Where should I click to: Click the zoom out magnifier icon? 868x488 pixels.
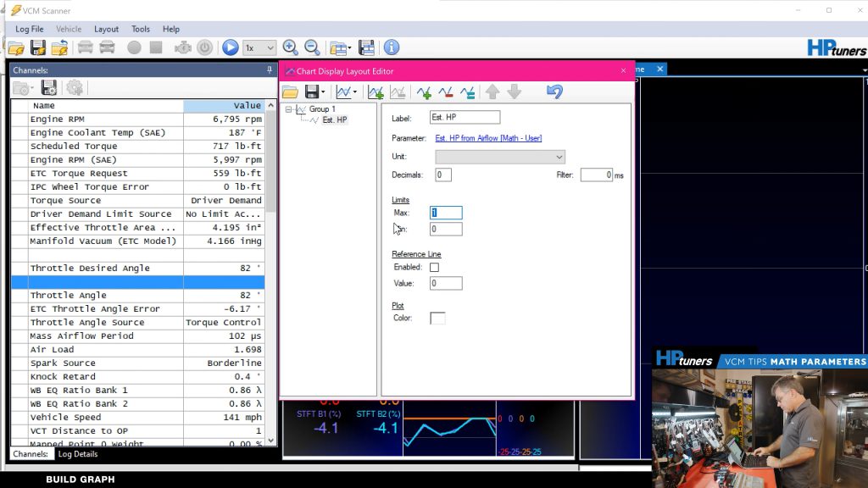tap(312, 47)
